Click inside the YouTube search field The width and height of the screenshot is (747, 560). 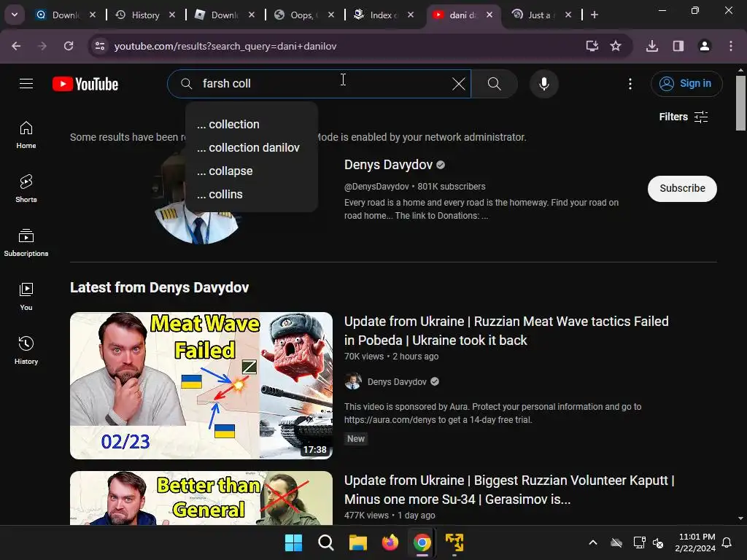click(320, 84)
